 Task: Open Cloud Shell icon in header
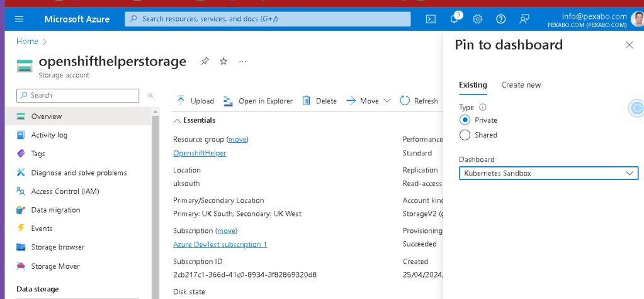431,19
